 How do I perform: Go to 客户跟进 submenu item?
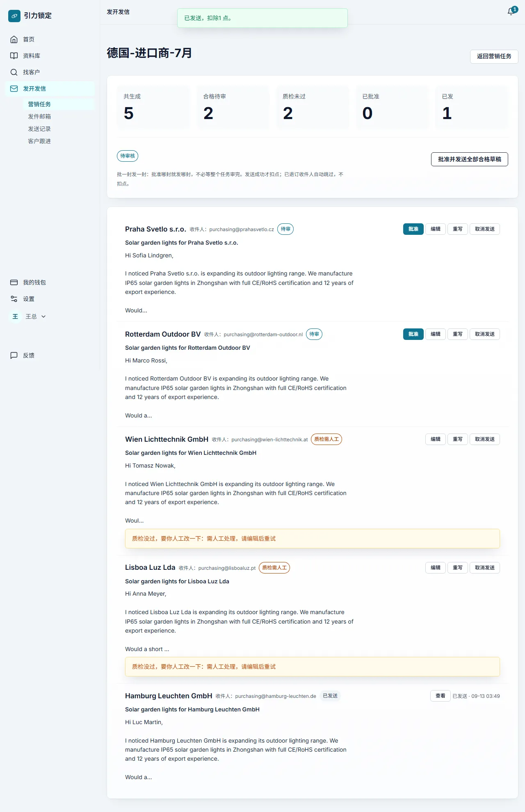point(39,141)
